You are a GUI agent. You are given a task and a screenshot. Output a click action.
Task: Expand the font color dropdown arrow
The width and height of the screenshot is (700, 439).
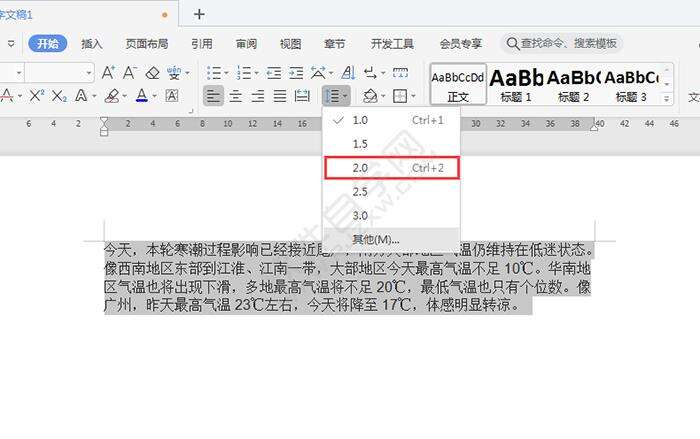154,96
